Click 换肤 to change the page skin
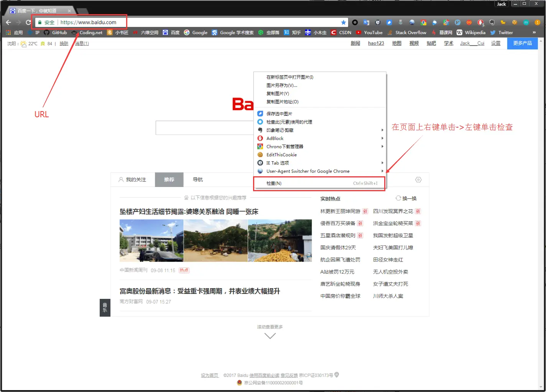The image size is (546, 392). tap(64, 43)
